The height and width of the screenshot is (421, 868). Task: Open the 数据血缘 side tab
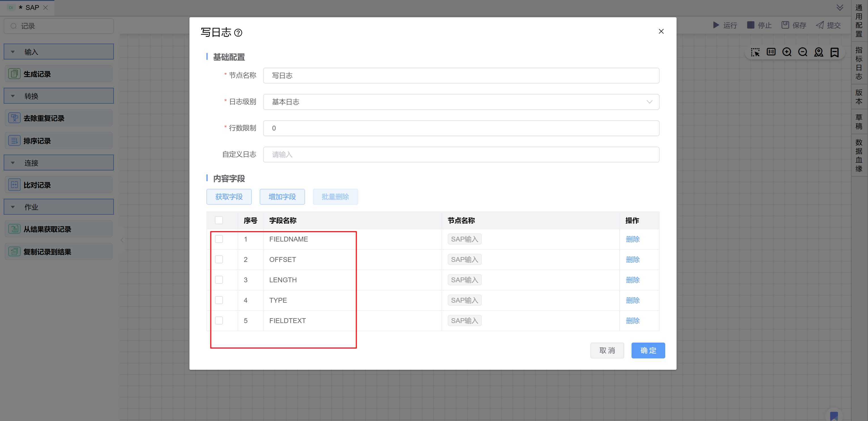coord(859,155)
